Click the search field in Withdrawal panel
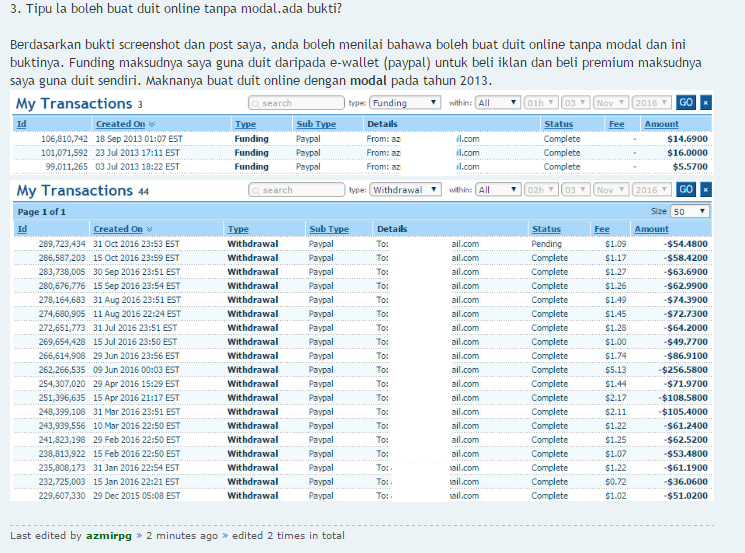 tap(296, 190)
